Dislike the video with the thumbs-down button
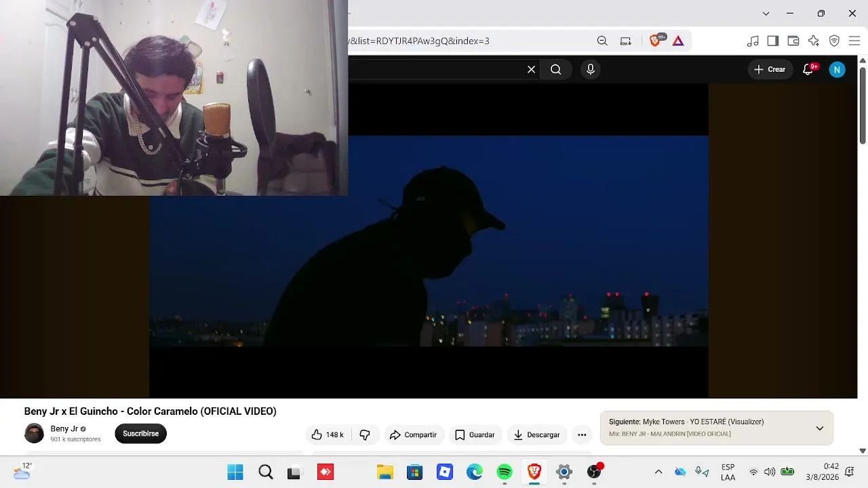Screen dimensions: 868x488 point(365,434)
